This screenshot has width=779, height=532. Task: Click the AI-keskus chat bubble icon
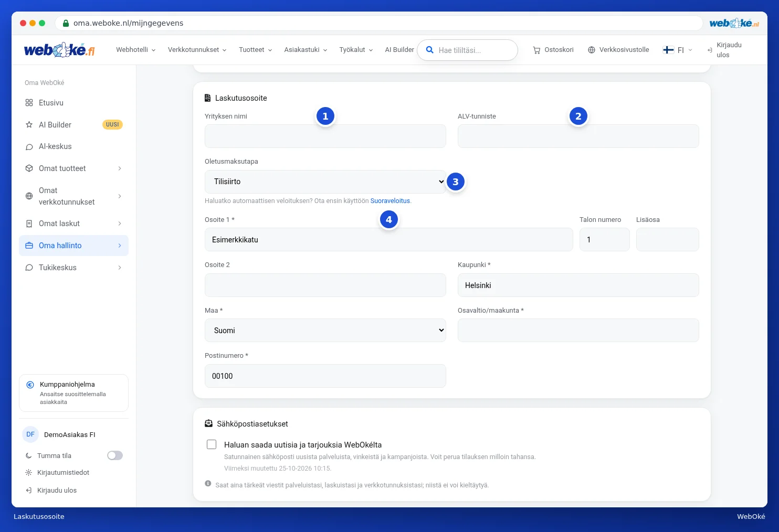tap(29, 147)
